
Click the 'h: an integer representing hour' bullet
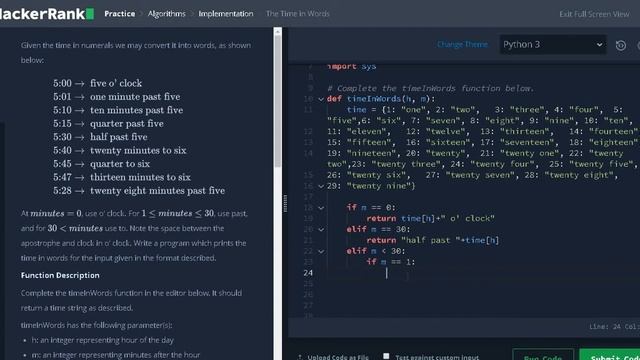click(x=102, y=340)
